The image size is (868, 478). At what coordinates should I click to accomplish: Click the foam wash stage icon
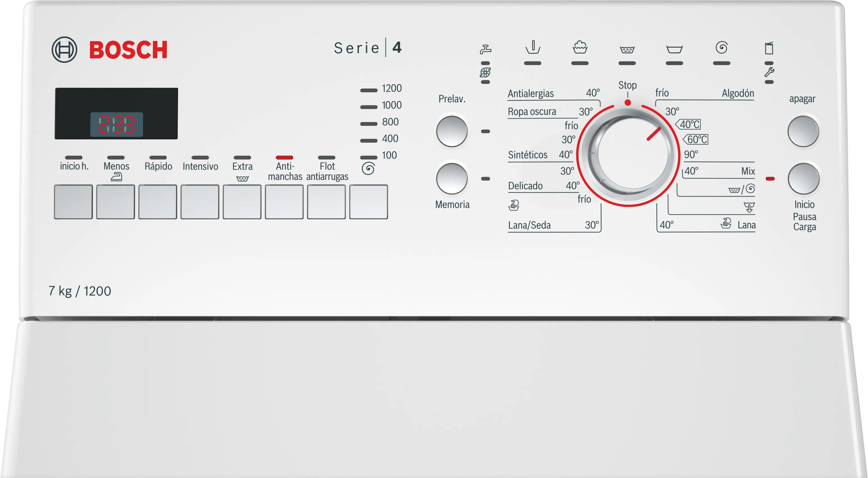tap(580, 47)
